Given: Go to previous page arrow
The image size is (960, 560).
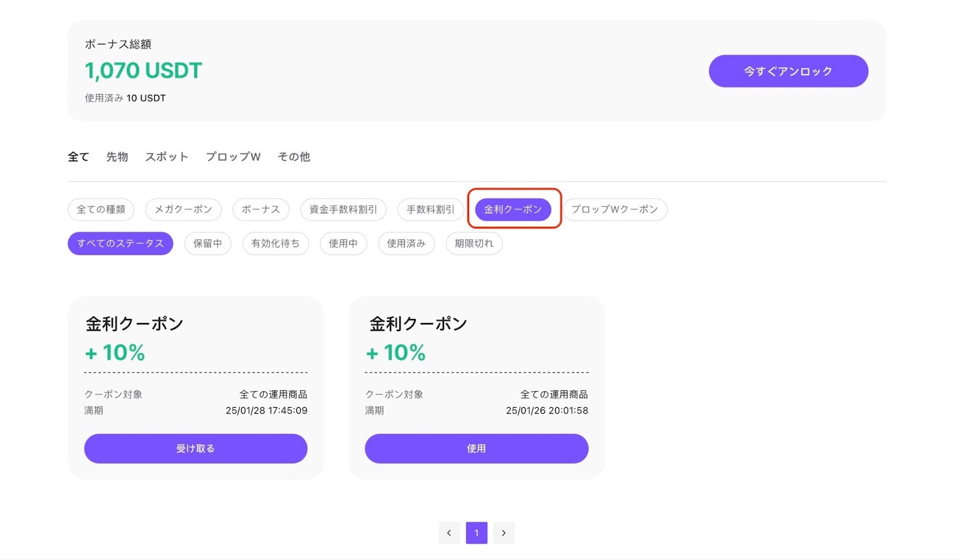Looking at the screenshot, I should click(x=449, y=533).
